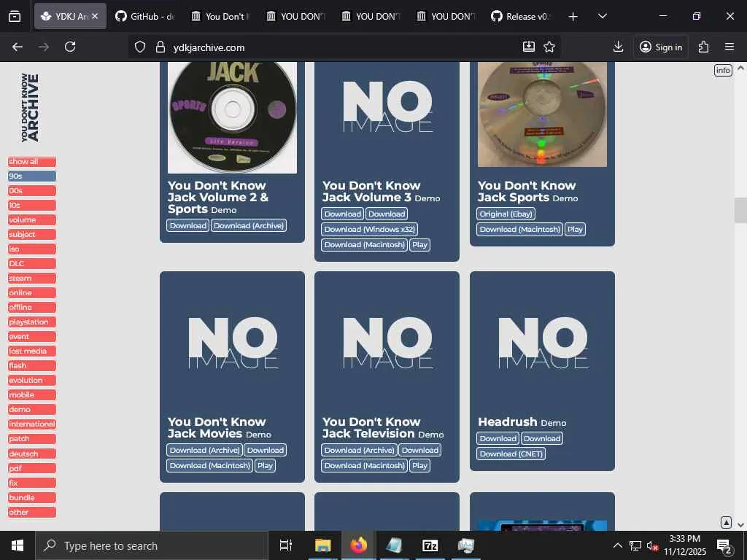
Task: Click Download (CNET) for Headrush Demo
Action: 511,454
